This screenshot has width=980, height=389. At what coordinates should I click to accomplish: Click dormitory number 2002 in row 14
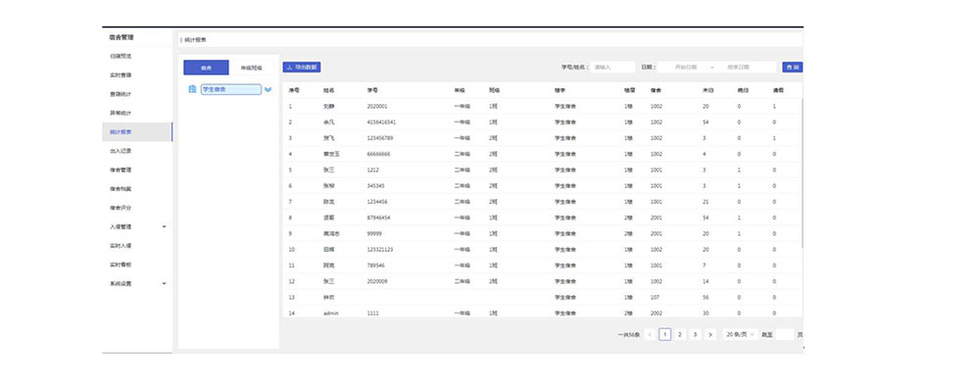(657, 313)
